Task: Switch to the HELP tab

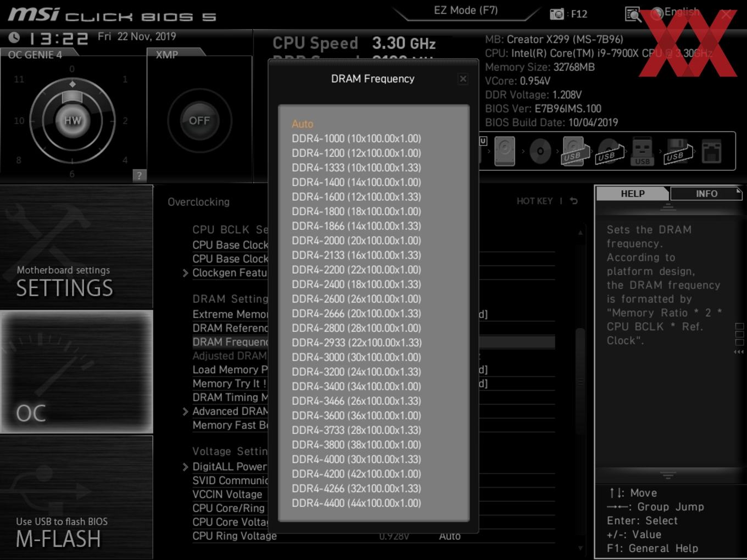Action: (x=632, y=194)
